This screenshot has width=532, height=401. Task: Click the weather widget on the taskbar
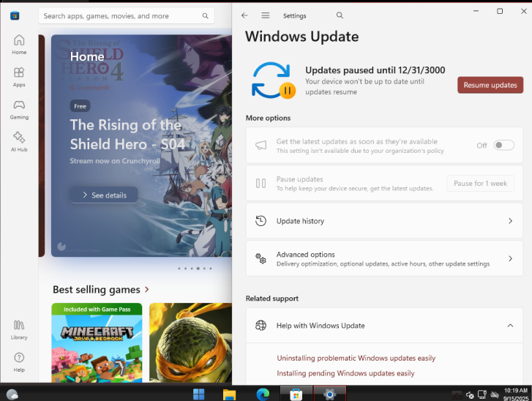pyautogui.click(x=12, y=394)
